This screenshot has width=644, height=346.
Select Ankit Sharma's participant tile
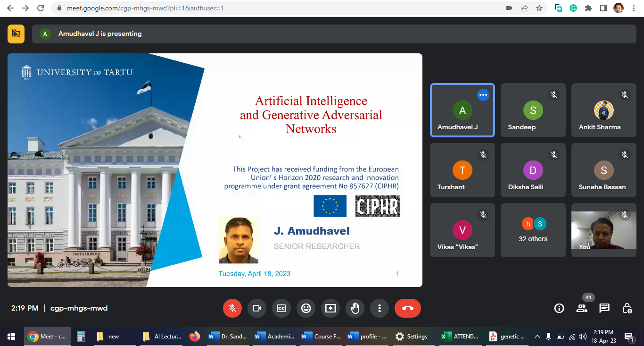[x=603, y=110]
